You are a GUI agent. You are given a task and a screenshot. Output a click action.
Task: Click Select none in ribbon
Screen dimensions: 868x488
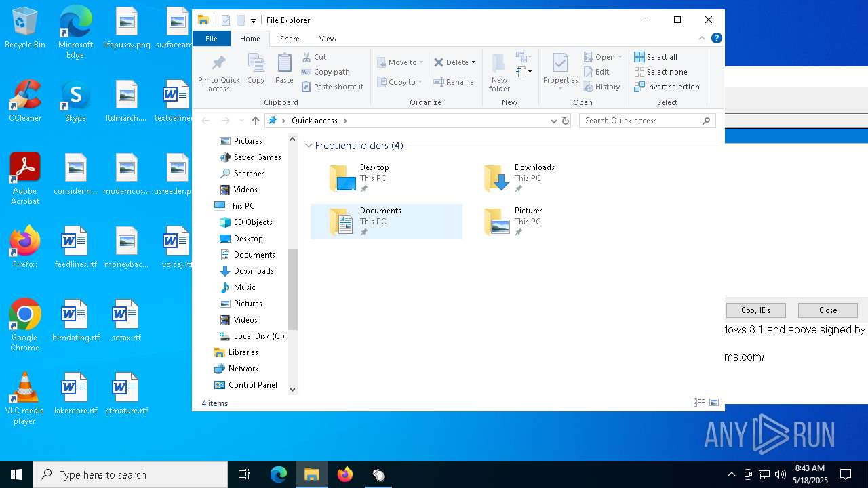pos(660,72)
